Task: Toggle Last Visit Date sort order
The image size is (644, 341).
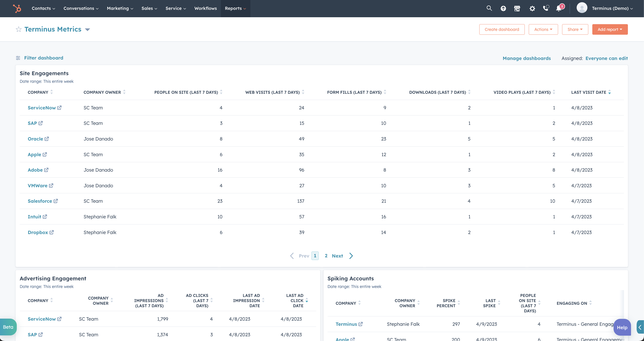Action: (x=610, y=92)
